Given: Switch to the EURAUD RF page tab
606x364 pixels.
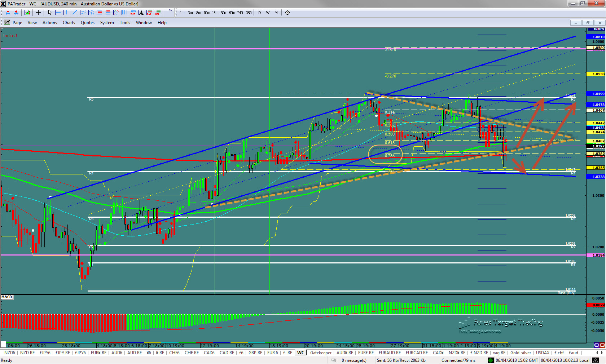Looking at the screenshot, I should [390, 353].
